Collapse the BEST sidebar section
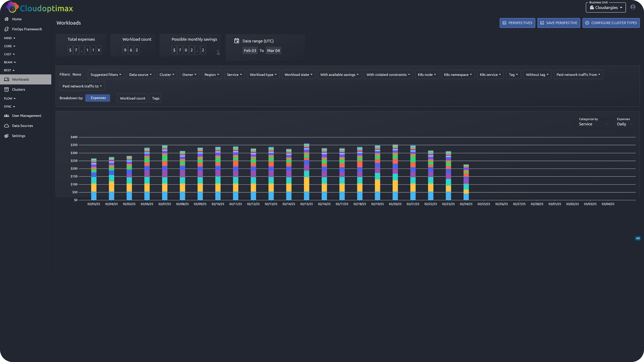Screen dimensions: 644x362 click(x=9, y=70)
